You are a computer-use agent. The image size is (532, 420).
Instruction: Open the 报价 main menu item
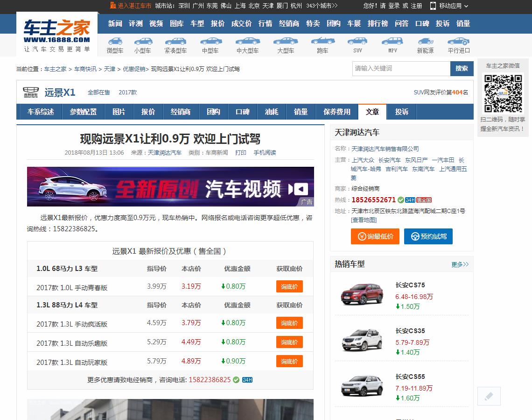click(x=217, y=23)
